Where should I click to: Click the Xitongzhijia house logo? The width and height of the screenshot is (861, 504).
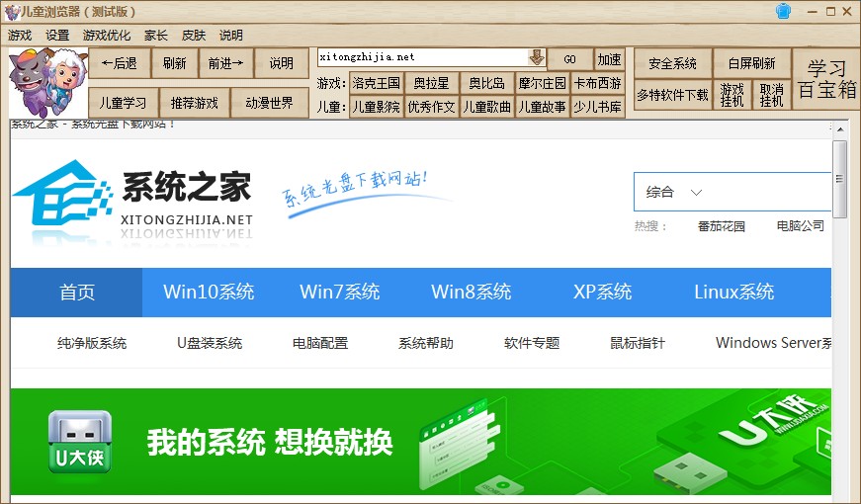pyautogui.click(x=62, y=194)
